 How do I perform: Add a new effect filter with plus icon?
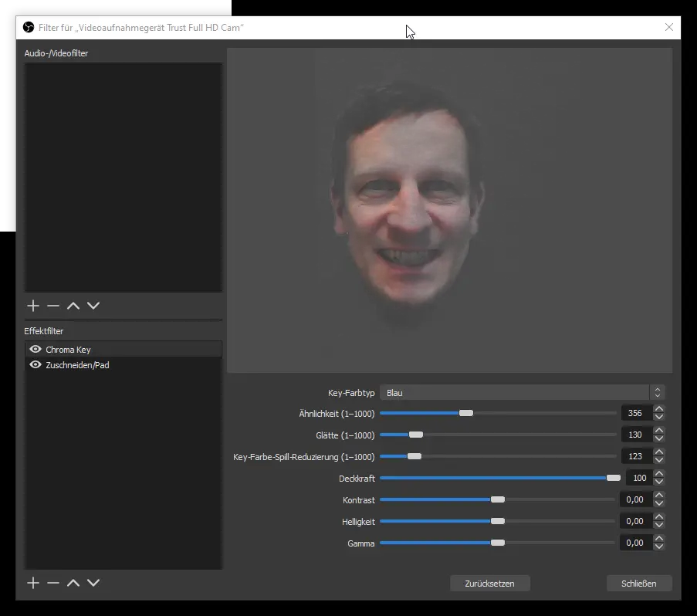coord(33,583)
